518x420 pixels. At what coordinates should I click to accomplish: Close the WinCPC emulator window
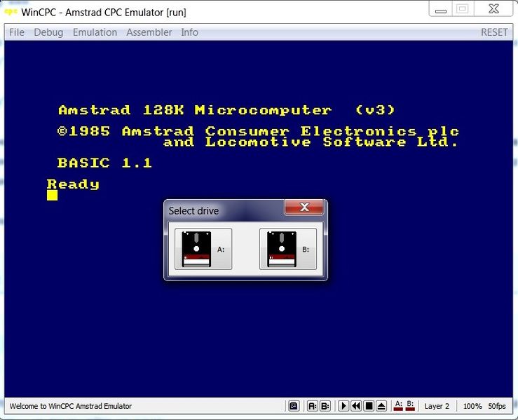click(x=493, y=9)
